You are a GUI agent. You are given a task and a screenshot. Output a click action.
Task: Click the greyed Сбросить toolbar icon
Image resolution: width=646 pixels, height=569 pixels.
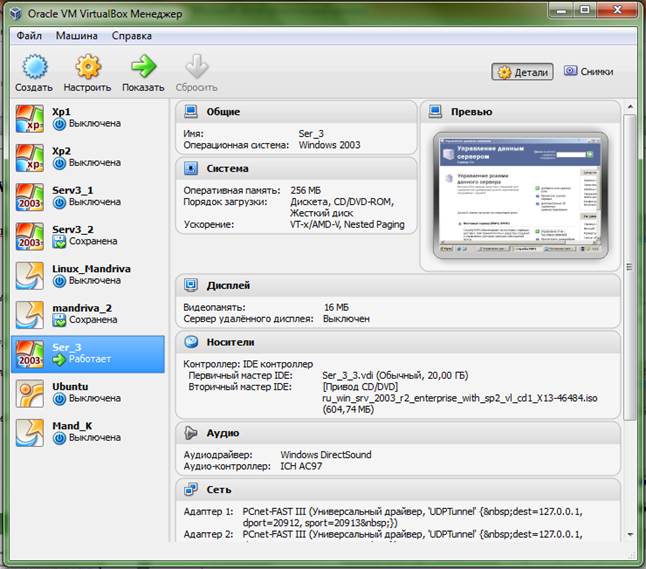tap(197, 66)
